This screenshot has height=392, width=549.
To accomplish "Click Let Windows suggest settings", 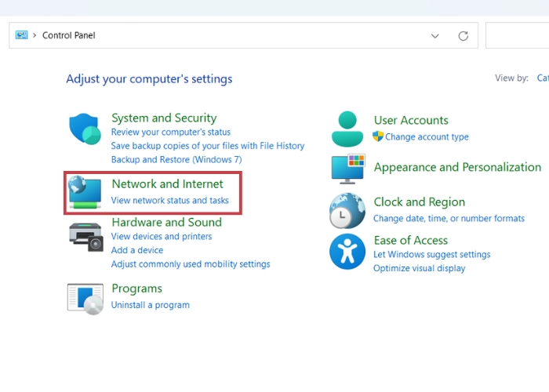I will tap(431, 255).
